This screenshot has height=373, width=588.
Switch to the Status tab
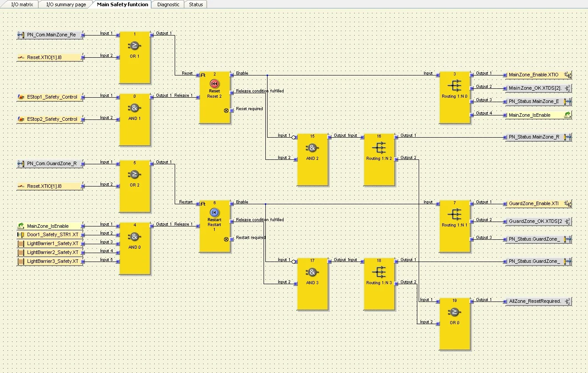[x=196, y=4]
